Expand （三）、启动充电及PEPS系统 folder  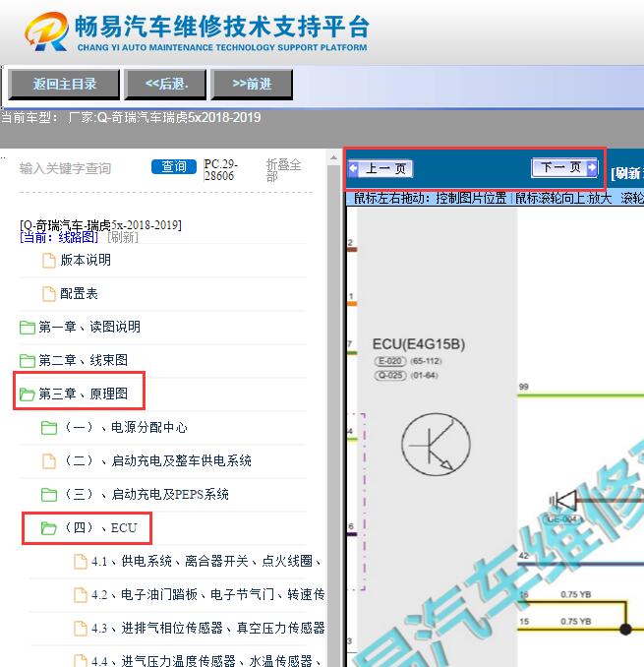146,494
